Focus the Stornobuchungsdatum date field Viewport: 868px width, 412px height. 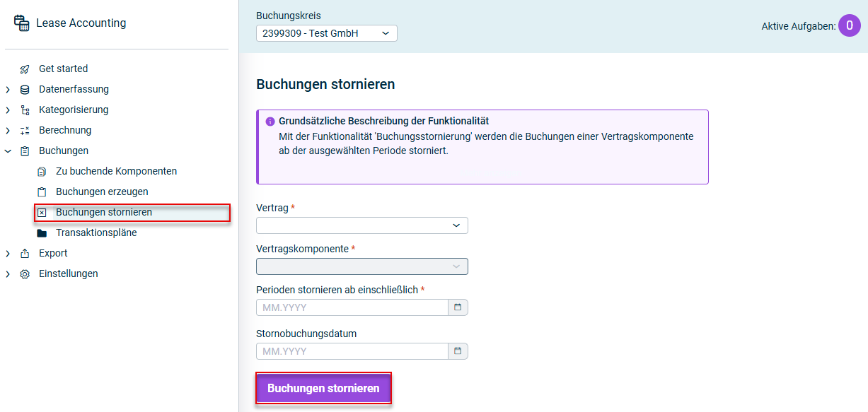pos(352,351)
